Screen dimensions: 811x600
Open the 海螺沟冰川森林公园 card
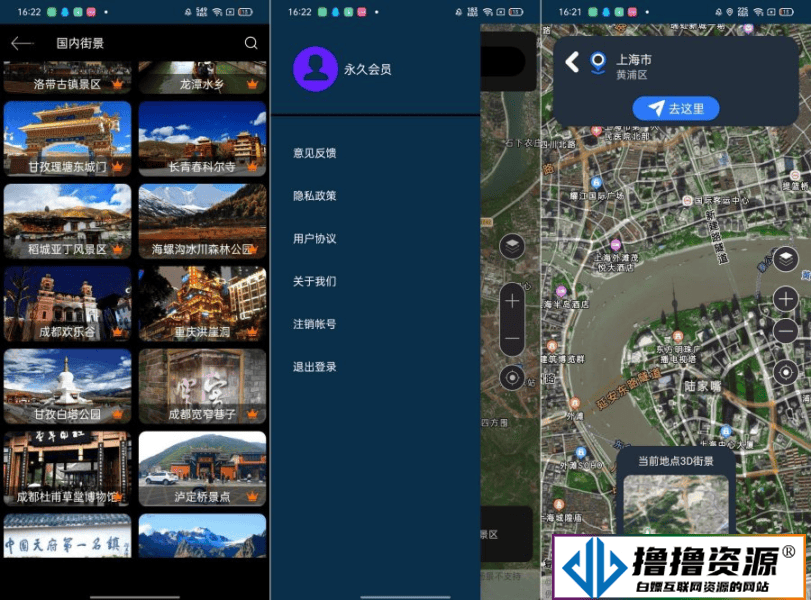tap(202, 221)
